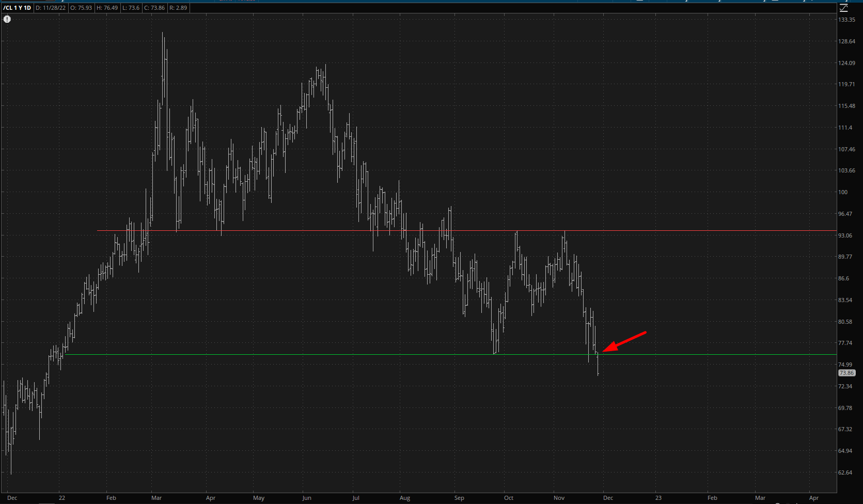Click the exclamation alert icon on chart

click(x=7, y=19)
